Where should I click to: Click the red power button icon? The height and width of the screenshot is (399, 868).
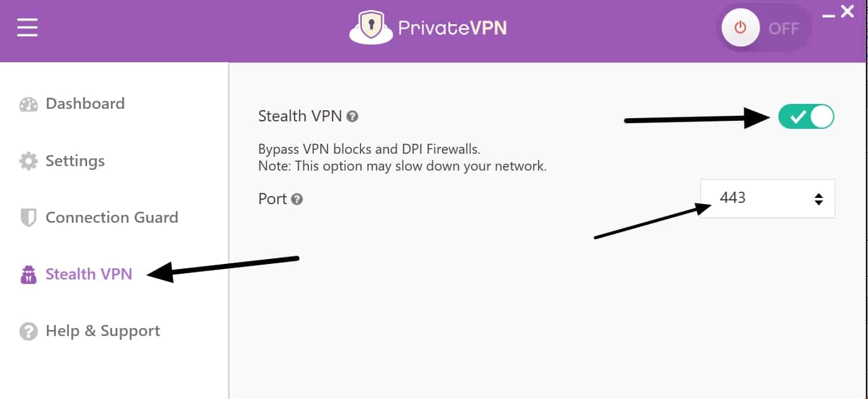[740, 29]
